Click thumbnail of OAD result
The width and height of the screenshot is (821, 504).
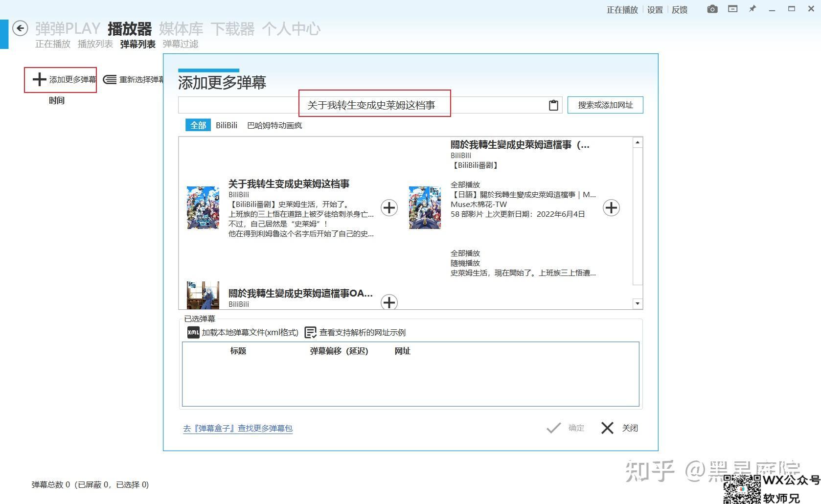[203, 295]
